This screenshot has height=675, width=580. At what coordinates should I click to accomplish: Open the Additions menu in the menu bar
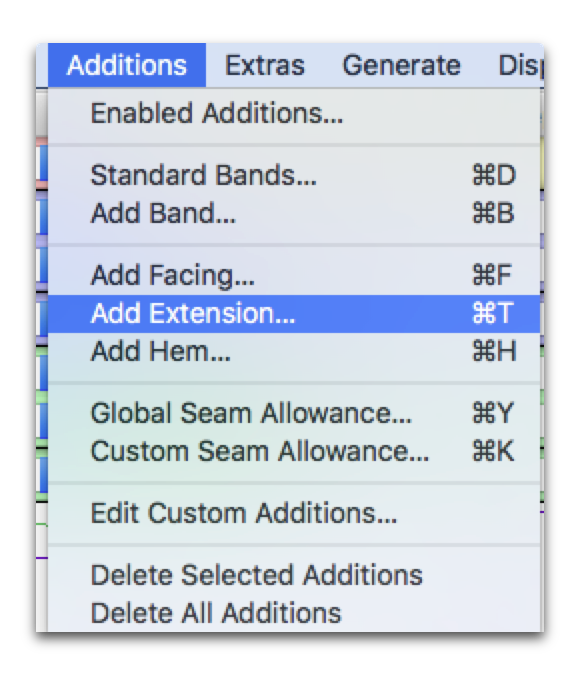[x=127, y=65]
